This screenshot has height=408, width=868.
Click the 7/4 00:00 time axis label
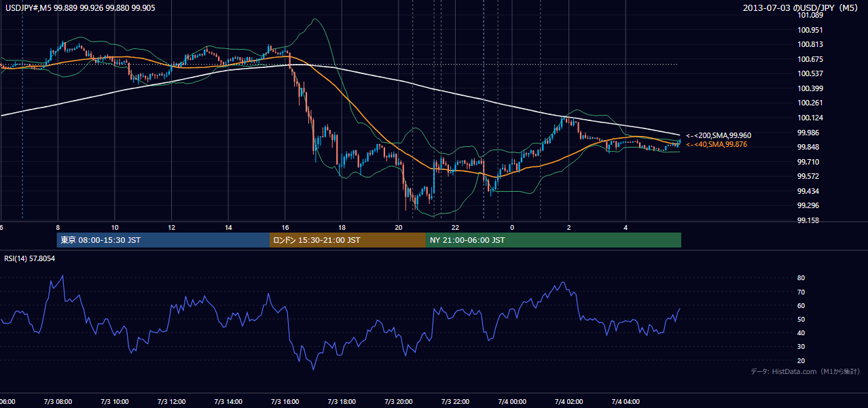pos(512,401)
